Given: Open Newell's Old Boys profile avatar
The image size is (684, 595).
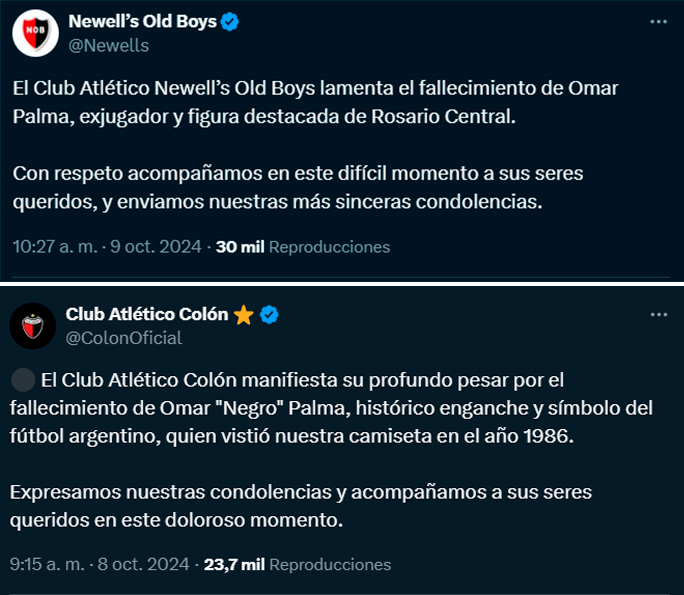Looking at the screenshot, I should coord(35,33).
